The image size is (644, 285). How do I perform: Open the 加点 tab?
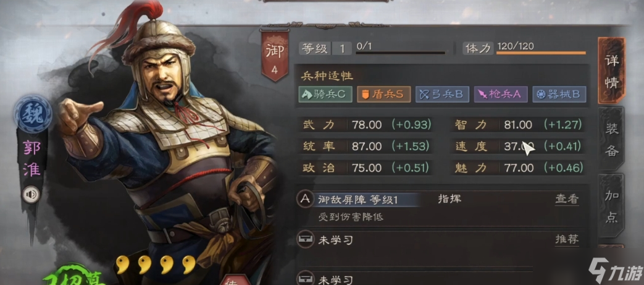click(x=611, y=206)
